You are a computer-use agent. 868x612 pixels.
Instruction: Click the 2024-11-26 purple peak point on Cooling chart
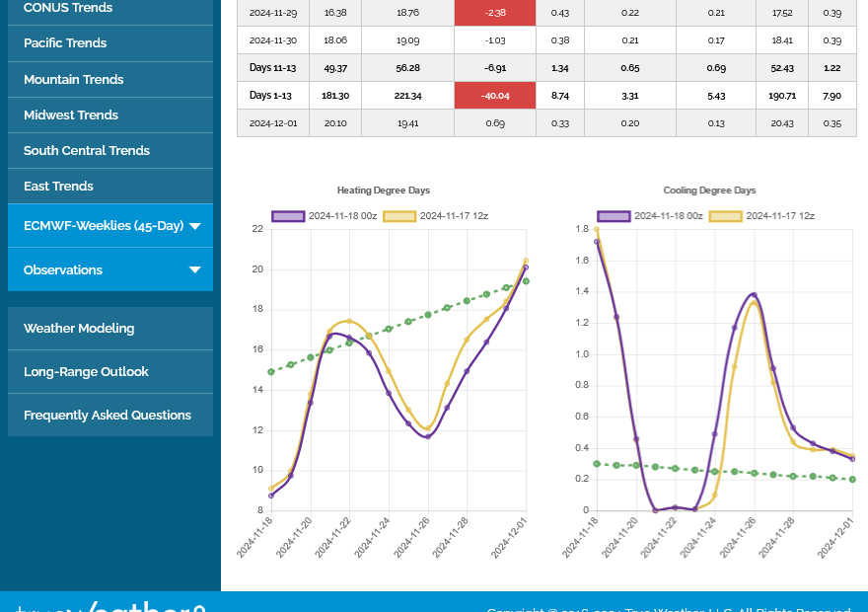tap(754, 295)
